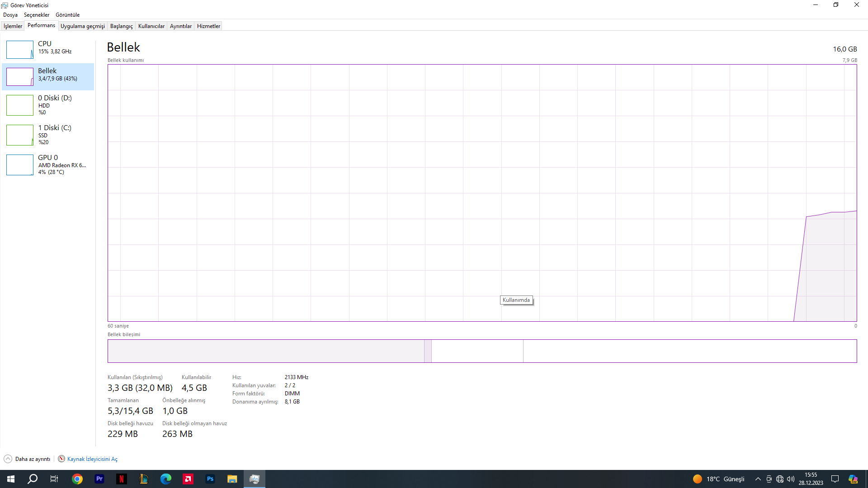The image size is (868, 488).
Task: Launch Adobe Premiere Pro taskbar icon
Action: click(x=99, y=479)
